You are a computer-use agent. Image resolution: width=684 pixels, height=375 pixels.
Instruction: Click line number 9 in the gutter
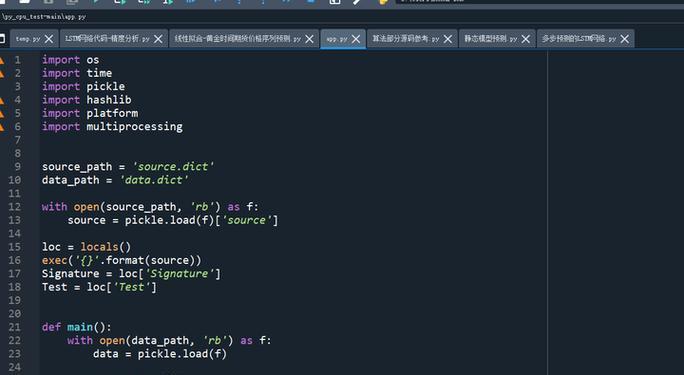pyautogui.click(x=17, y=167)
